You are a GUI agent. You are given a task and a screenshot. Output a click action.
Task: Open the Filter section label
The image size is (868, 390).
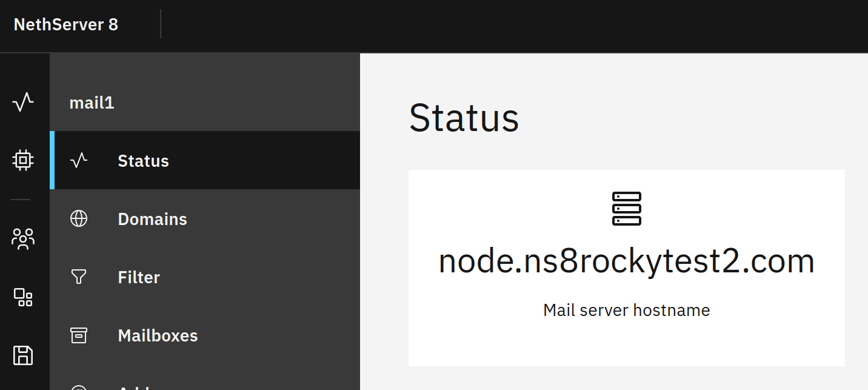pyautogui.click(x=139, y=277)
